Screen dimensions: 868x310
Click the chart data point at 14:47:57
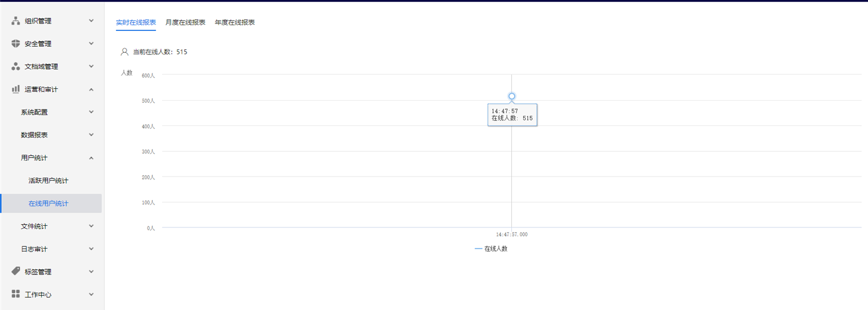click(x=512, y=96)
